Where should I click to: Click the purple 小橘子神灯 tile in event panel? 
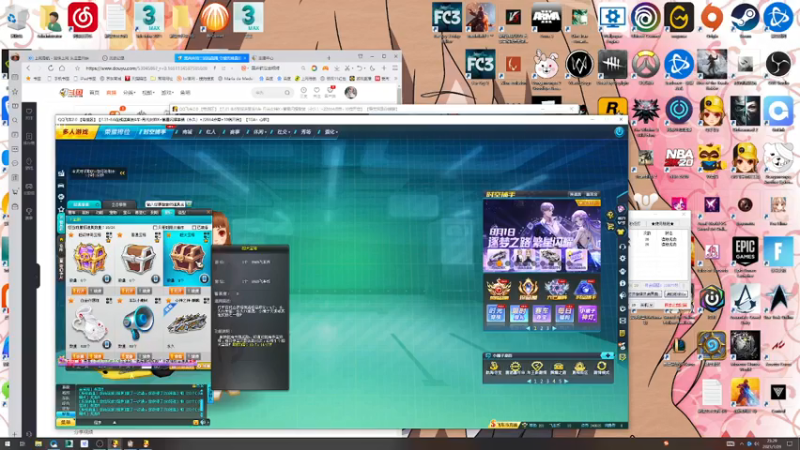pos(587,314)
